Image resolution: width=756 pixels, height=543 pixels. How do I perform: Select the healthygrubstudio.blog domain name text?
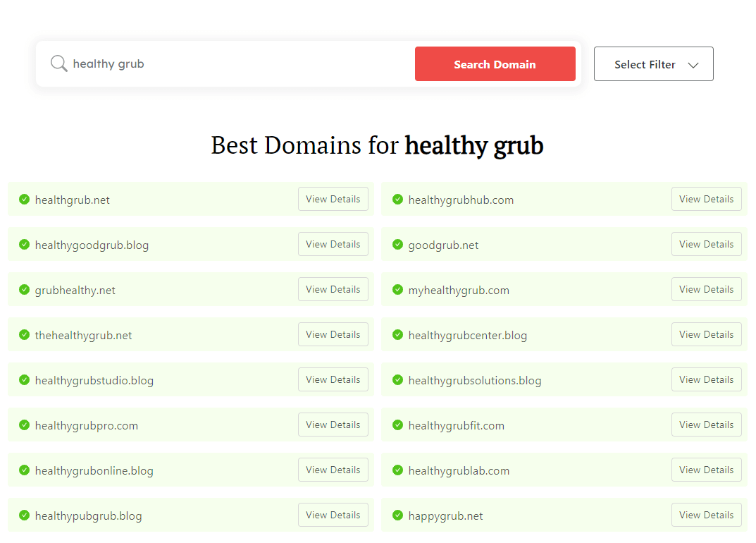click(94, 380)
